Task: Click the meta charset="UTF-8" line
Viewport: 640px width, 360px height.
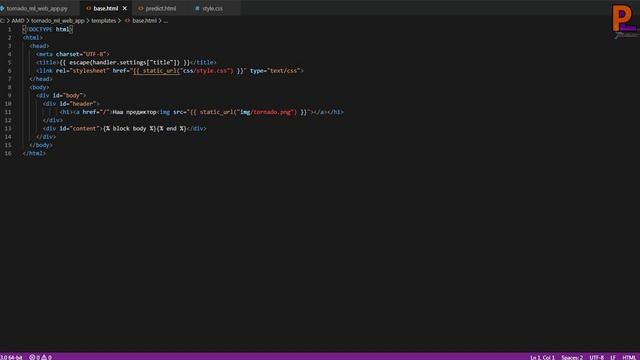Action: point(73,54)
